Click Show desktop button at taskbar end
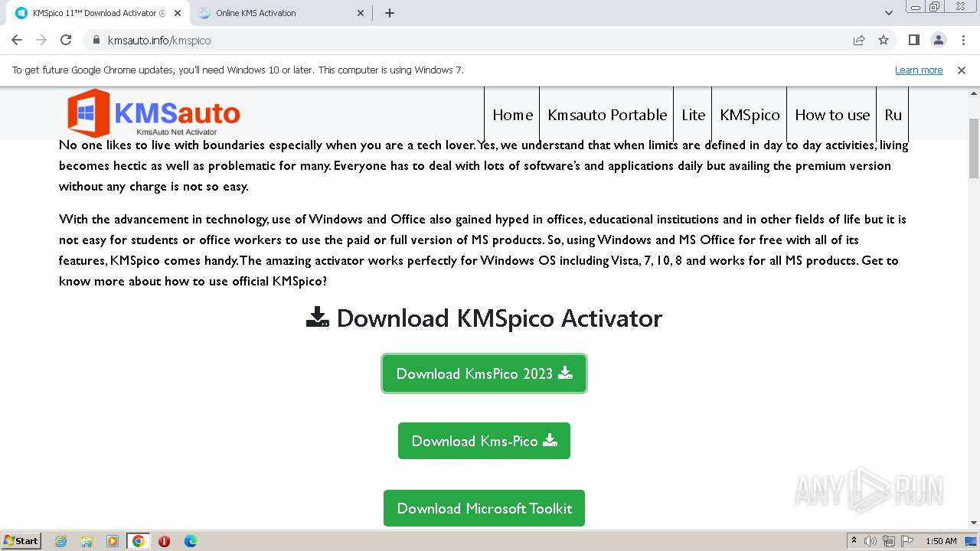 [972, 541]
